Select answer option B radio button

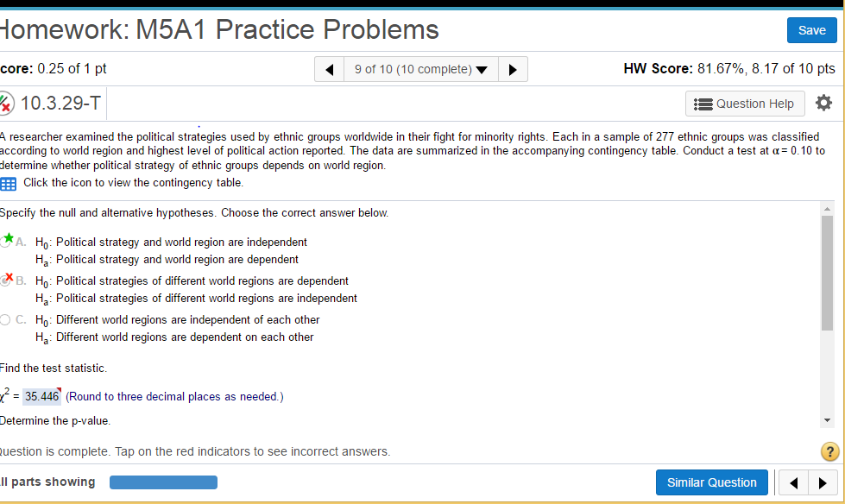[x=5, y=280]
